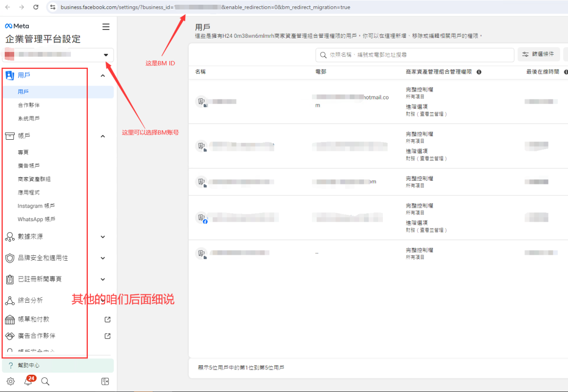This screenshot has width=568, height=392.
Task: Click 最後在線時間 column header
Action: pos(543,72)
